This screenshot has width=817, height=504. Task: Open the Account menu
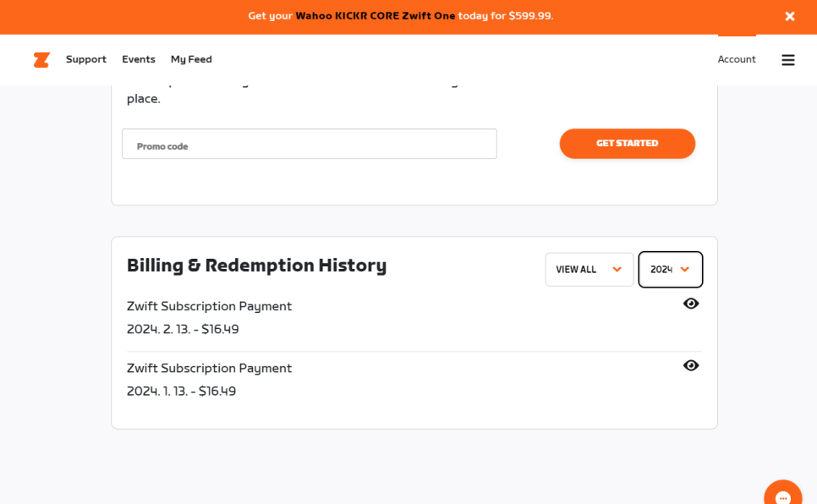click(x=737, y=59)
